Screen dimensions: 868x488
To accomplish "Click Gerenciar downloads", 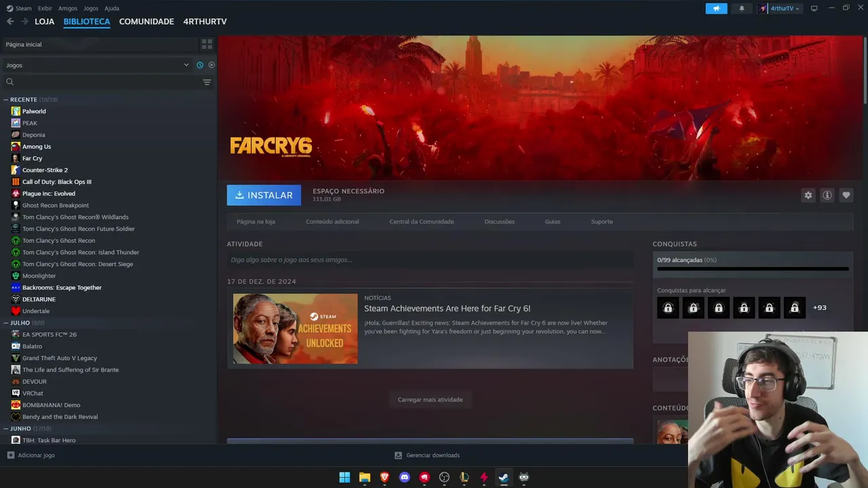I will pyautogui.click(x=433, y=455).
